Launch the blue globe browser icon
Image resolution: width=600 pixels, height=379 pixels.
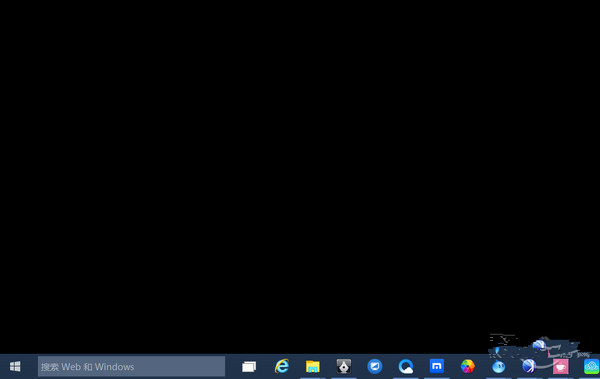pos(529,366)
